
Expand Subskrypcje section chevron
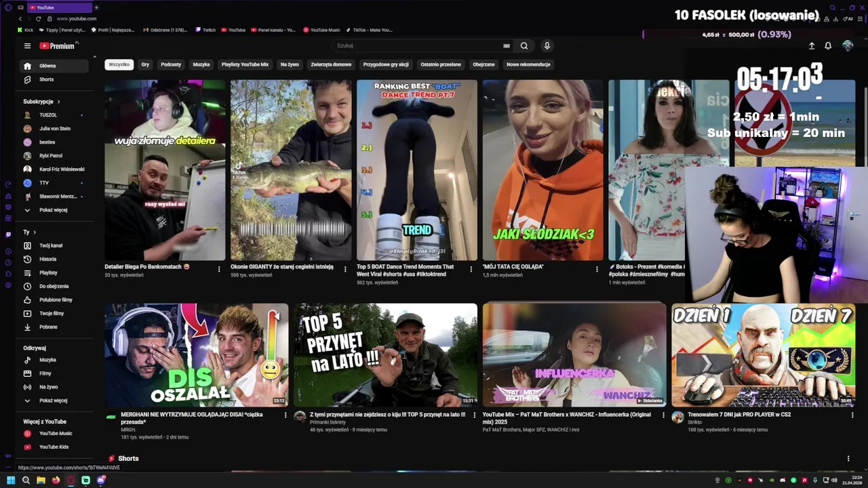pos(59,102)
